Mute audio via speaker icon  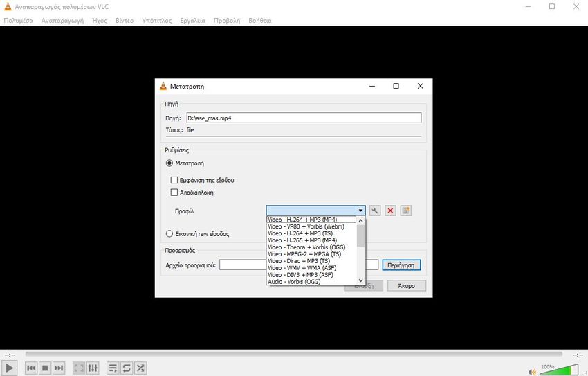pos(532,372)
